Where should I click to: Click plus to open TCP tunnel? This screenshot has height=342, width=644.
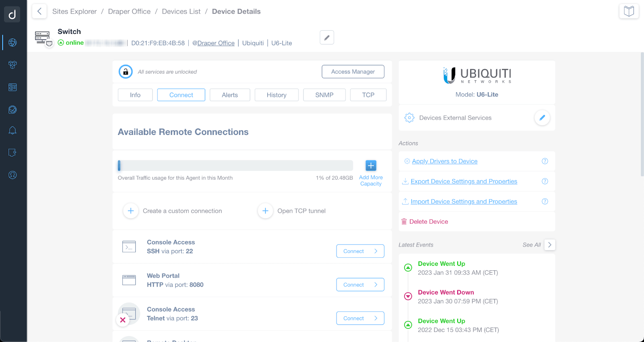coord(265,211)
